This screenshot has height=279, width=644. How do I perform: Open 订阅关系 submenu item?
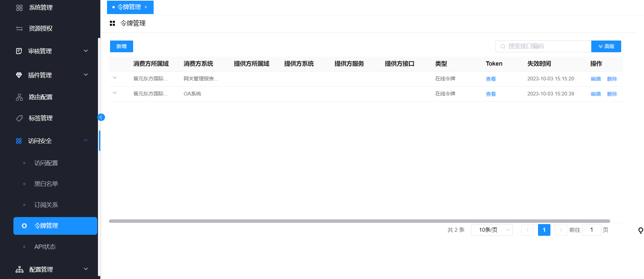(x=46, y=205)
